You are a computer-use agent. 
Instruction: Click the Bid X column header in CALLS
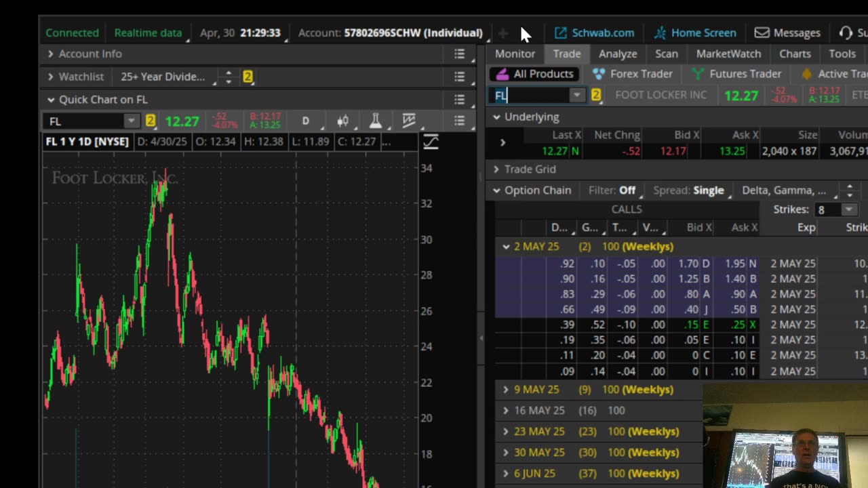(x=698, y=228)
